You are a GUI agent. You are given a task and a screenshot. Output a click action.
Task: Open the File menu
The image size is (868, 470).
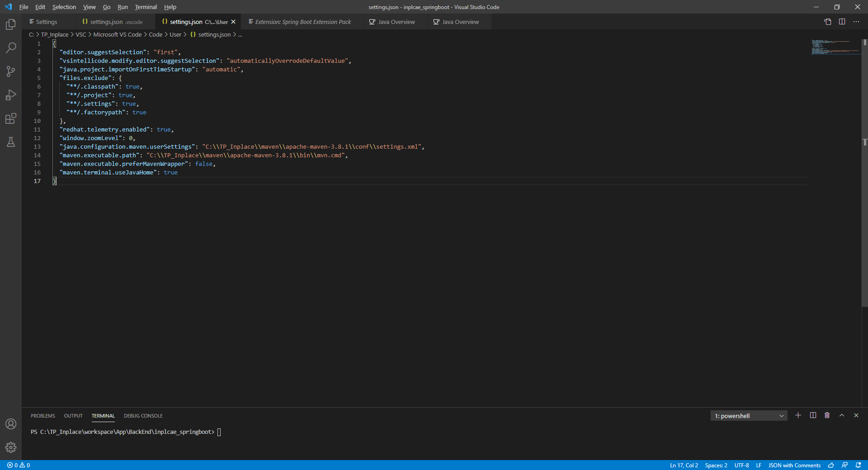pyautogui.click(x=24, y=7)
